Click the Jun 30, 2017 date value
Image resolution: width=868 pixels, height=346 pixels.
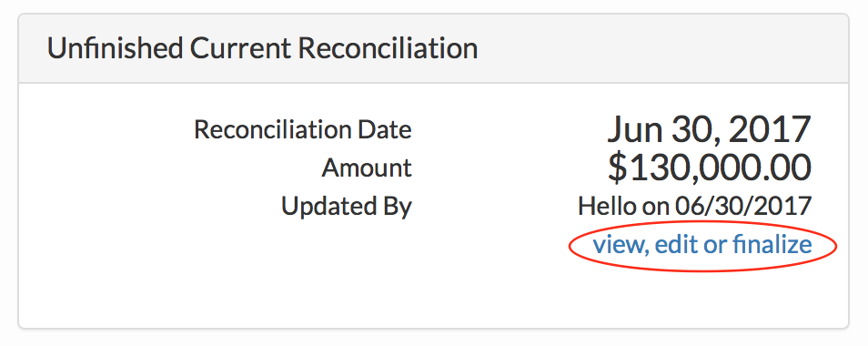(709, 129)
